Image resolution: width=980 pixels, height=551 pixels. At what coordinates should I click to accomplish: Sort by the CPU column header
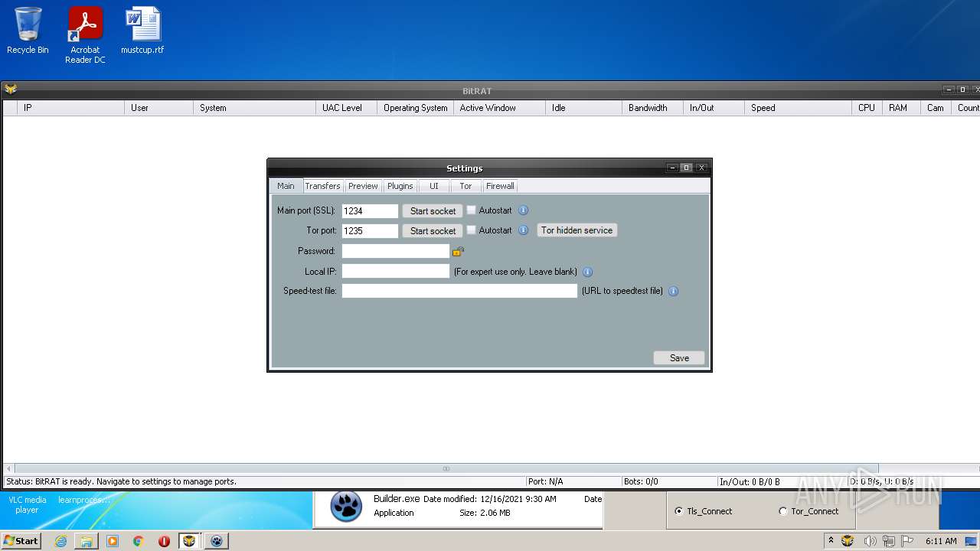[x=867, y=108]
